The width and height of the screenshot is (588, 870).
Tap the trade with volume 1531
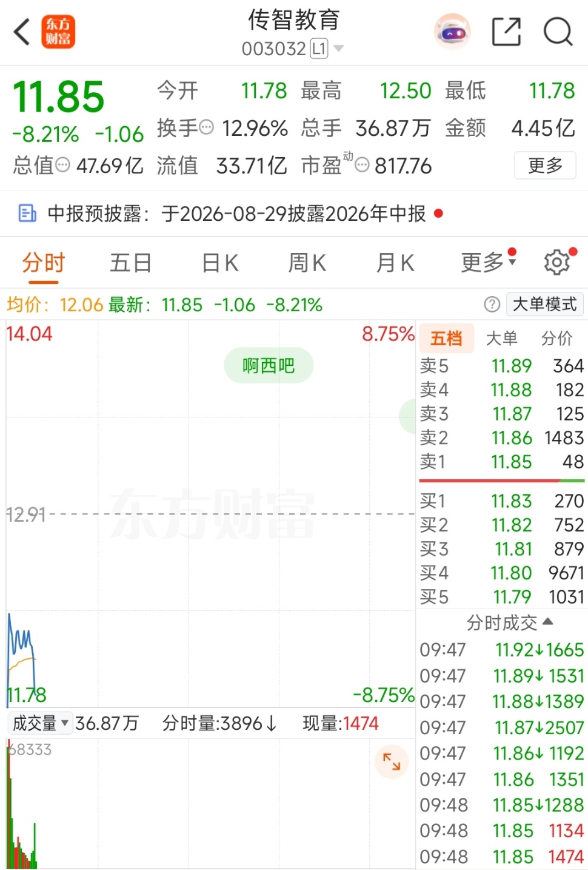[501, 676]
